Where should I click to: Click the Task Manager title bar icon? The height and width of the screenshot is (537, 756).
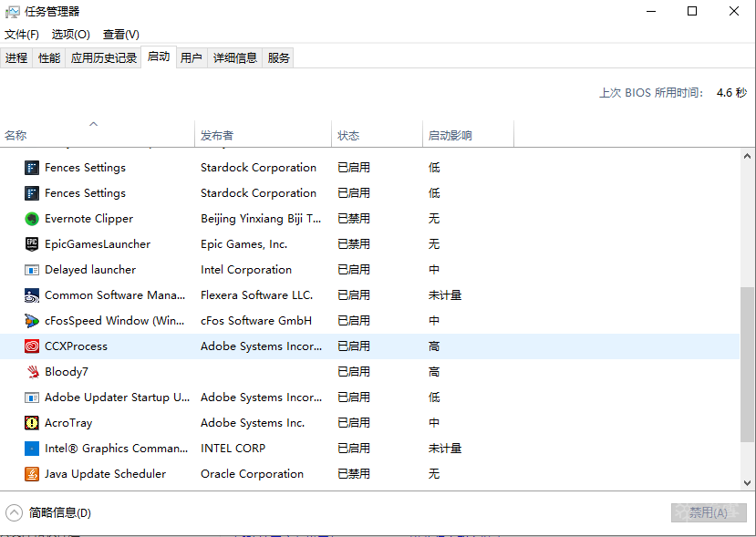coord(13,12)
